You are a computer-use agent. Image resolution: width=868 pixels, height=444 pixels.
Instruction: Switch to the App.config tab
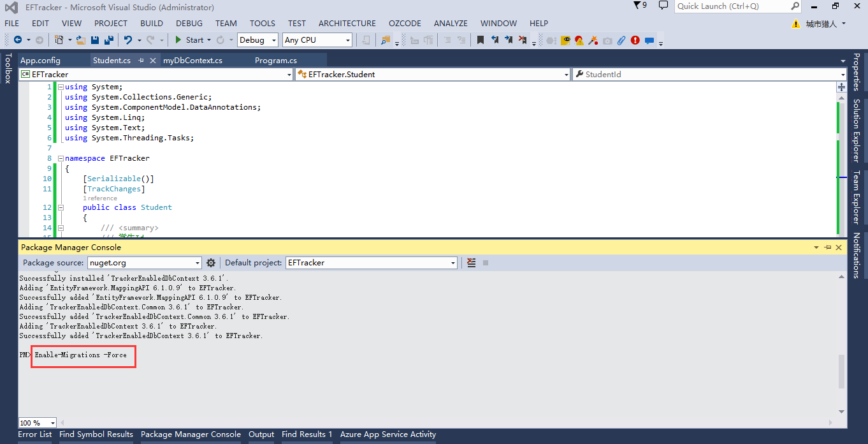(40, 61)
